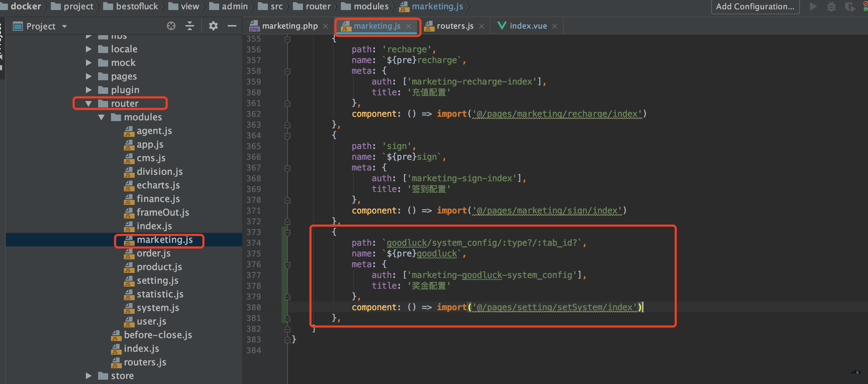Select user.js file
Image resolution: width=868 pixels, height=384 pixels.
(x=145, y=321)
